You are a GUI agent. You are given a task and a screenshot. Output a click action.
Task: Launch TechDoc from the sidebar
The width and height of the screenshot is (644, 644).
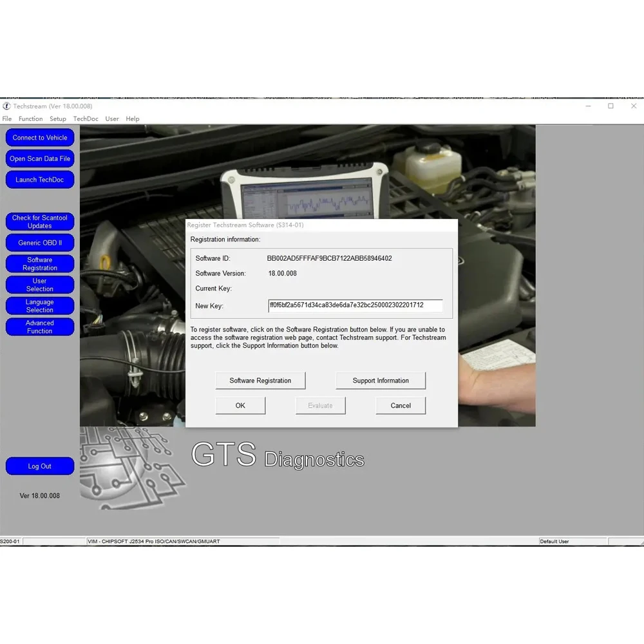tap(40, 180)
